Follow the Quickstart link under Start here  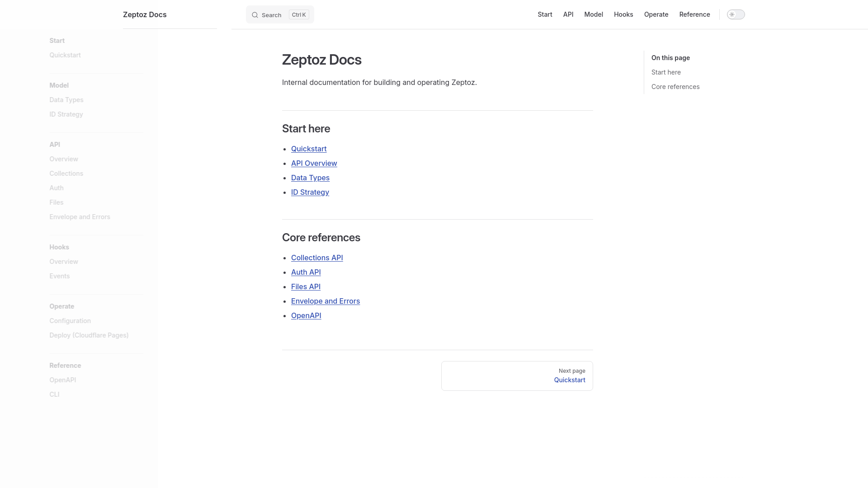pos(309,149)
